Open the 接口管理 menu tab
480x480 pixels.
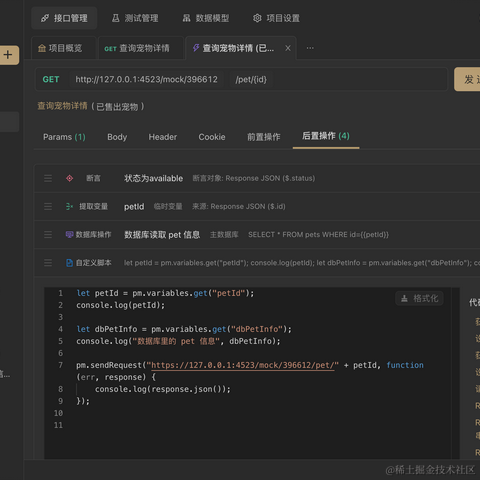click(64, 18)
